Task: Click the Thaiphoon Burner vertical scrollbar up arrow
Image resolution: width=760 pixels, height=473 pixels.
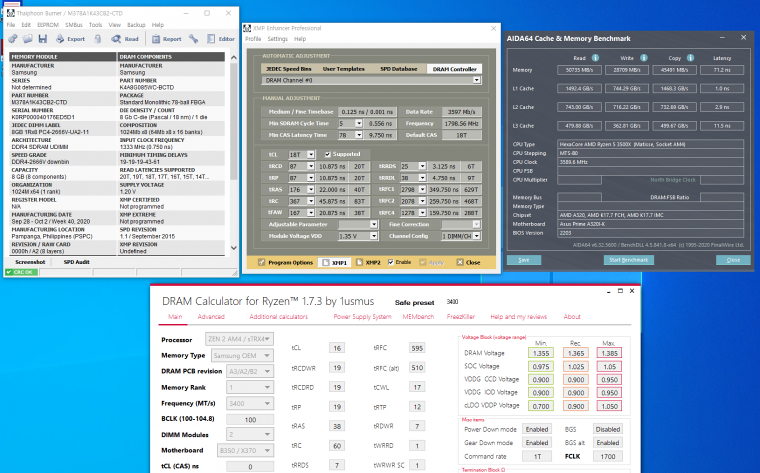Action: pyautogui.click(x=234, y=57)
